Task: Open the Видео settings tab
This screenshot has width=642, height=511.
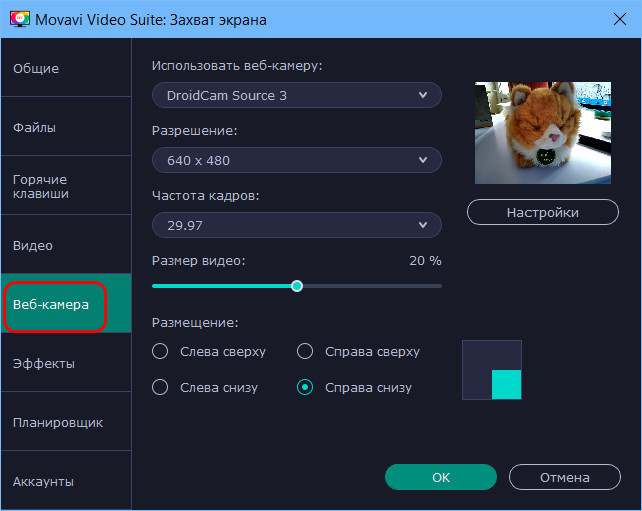Action: pos(66,245)
